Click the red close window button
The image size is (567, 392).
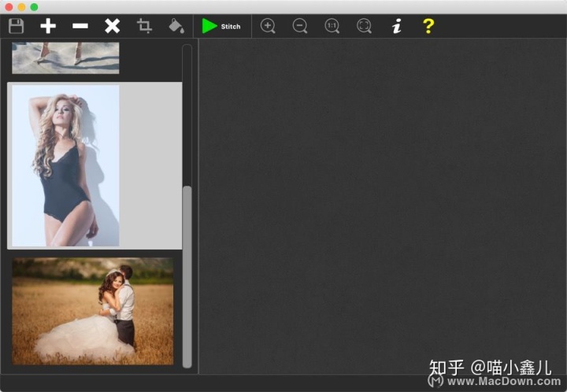(x=9, y=7)
